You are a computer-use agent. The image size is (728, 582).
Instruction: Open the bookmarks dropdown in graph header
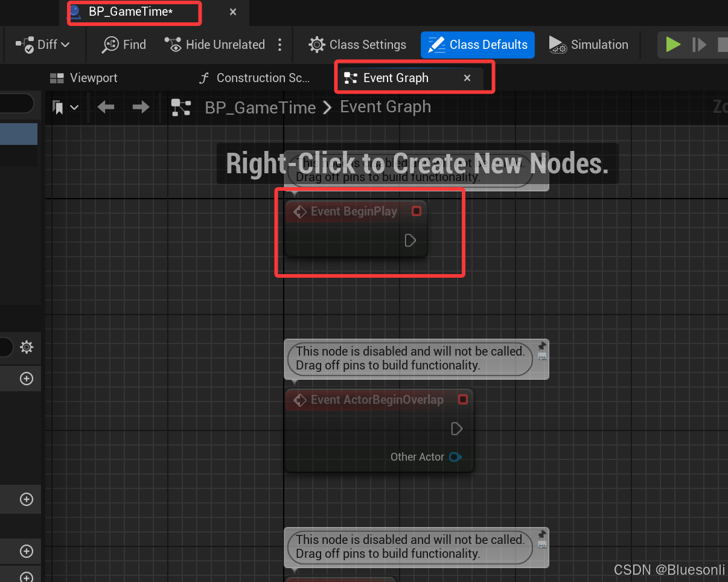pos(66,107)
